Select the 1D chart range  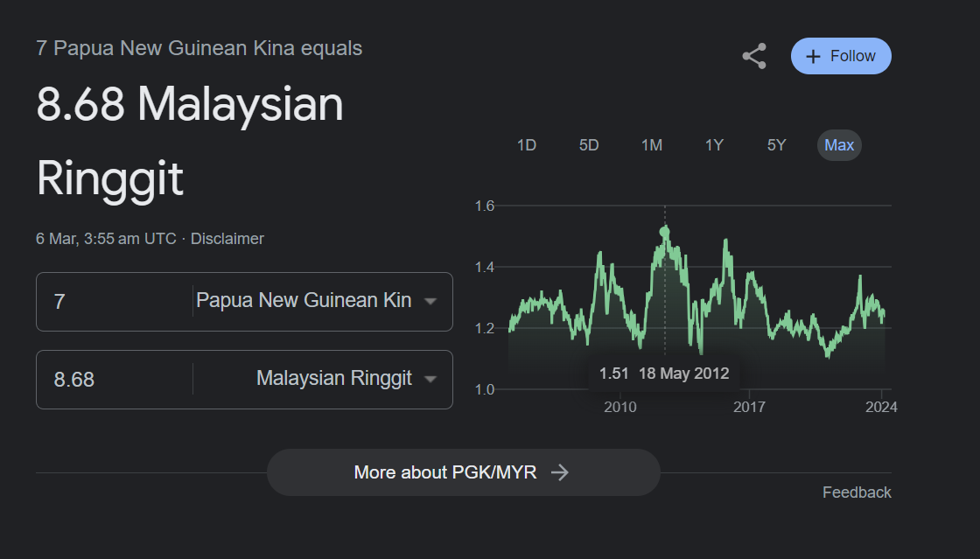point(526,145)
